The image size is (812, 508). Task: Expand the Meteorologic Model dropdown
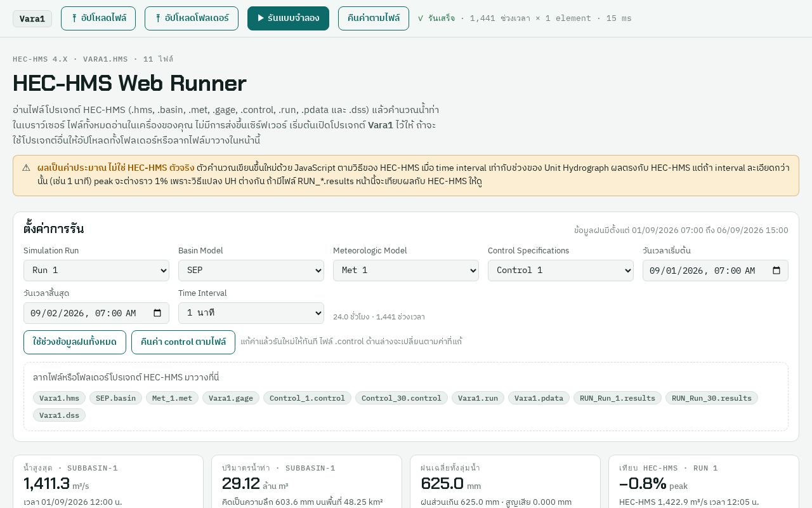pos(406,271)
